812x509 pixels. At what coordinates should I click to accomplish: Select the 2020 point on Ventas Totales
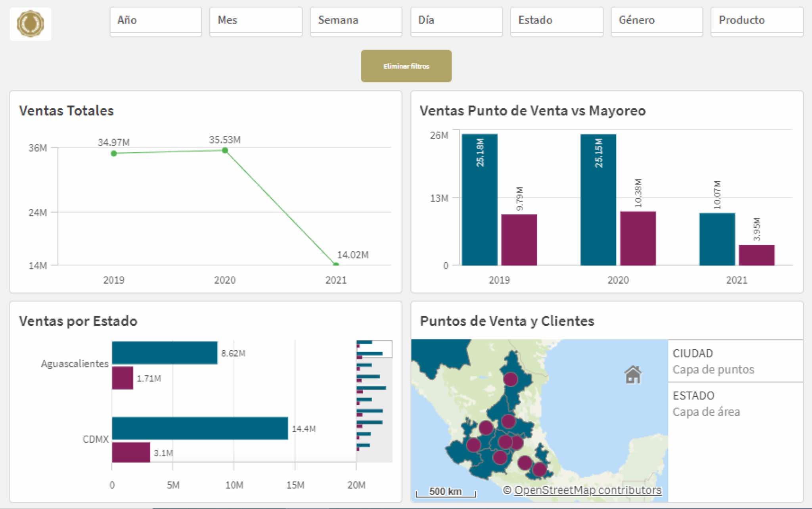(225, 150)
